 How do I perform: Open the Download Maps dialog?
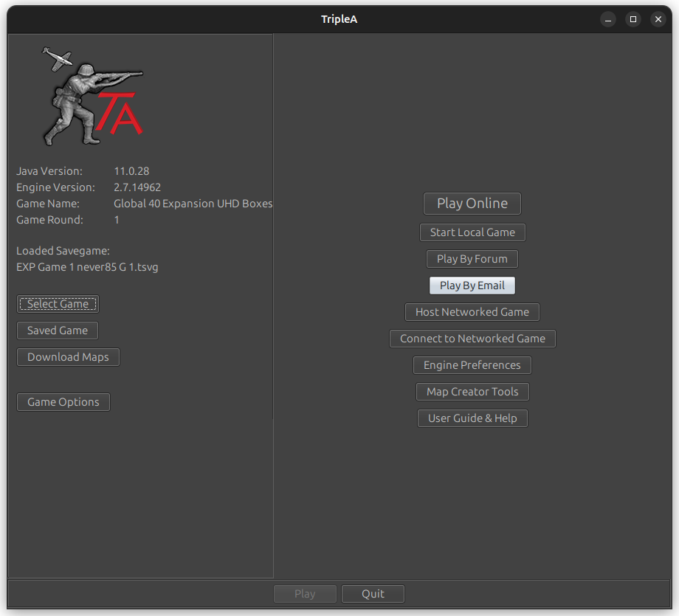click(67, 356)
